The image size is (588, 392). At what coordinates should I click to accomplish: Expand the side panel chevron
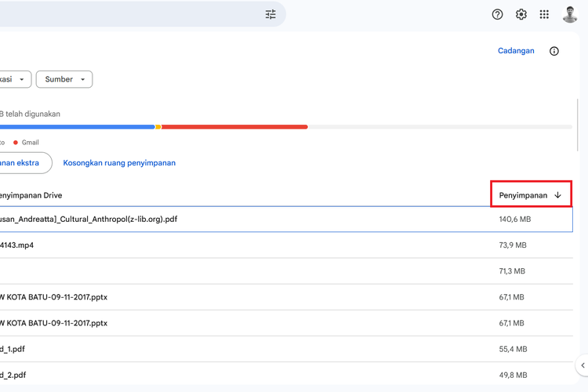(582, 365)
